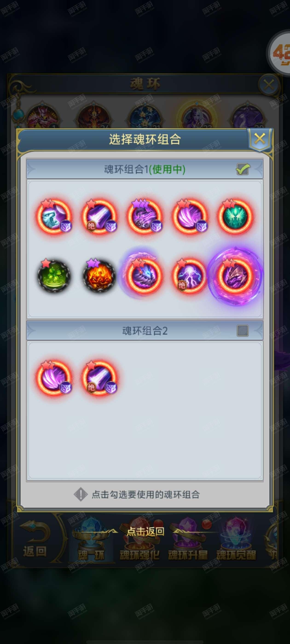The height and width of the screenshot is (644, 290).
Task: Tap the purple beam ring in combination 2
Action: [99, 378]
